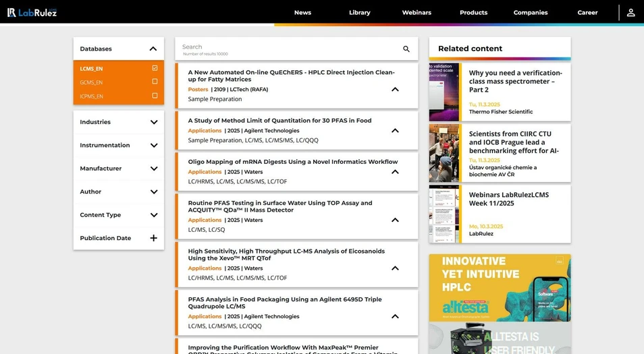Open High Sensitivity Eicosanoids LC-MS article
644x354 pixels.
tap(286, 255)
